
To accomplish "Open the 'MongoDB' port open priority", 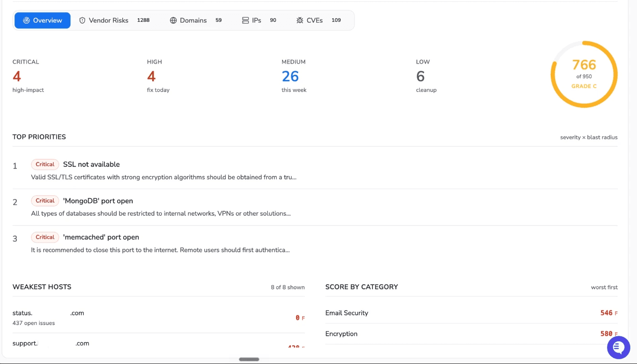I will tap(315, 207).
